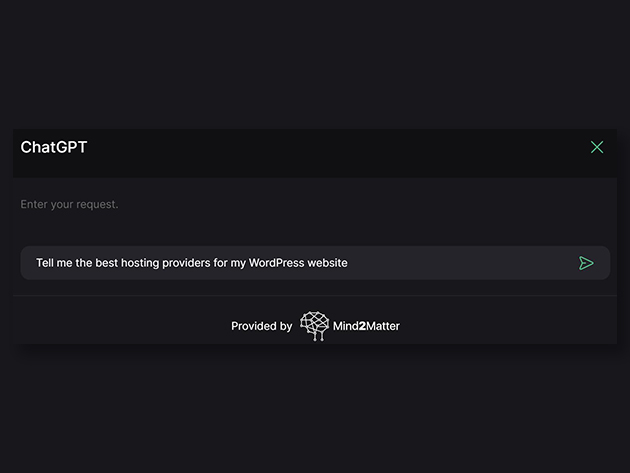Click the dark ChatGPT header bar
Image resolution: width=630 pixels, height=473 pixels.
315,153
